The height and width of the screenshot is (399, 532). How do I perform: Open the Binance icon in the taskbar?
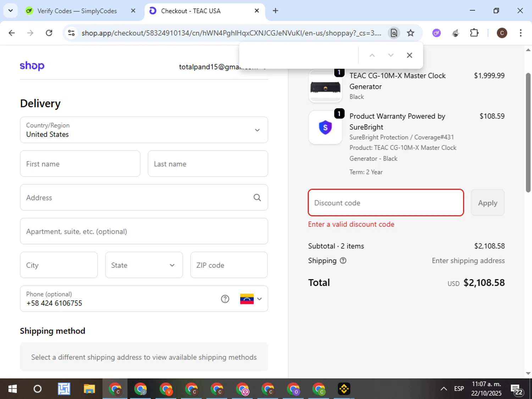(x=344, y=389)
